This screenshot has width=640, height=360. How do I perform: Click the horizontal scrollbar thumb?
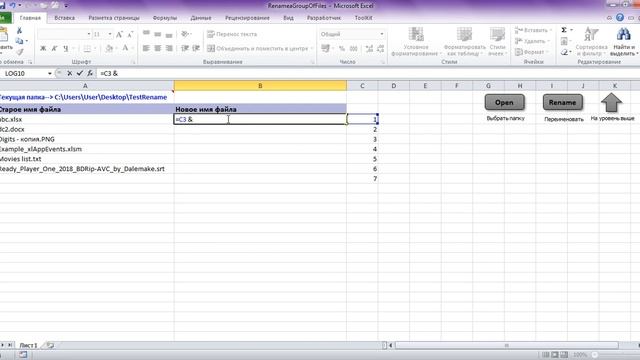tap(507, 345)
